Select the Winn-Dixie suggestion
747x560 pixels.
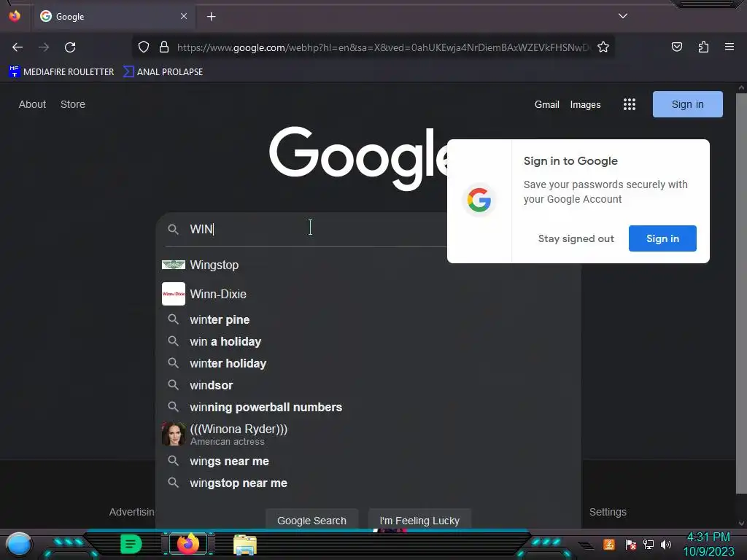(368, 294)
